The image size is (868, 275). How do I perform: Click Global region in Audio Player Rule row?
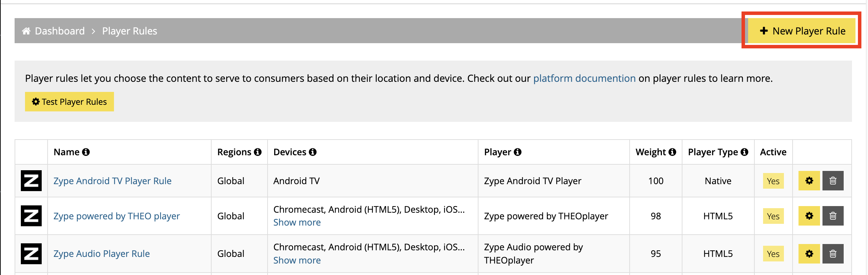[231, 254]
